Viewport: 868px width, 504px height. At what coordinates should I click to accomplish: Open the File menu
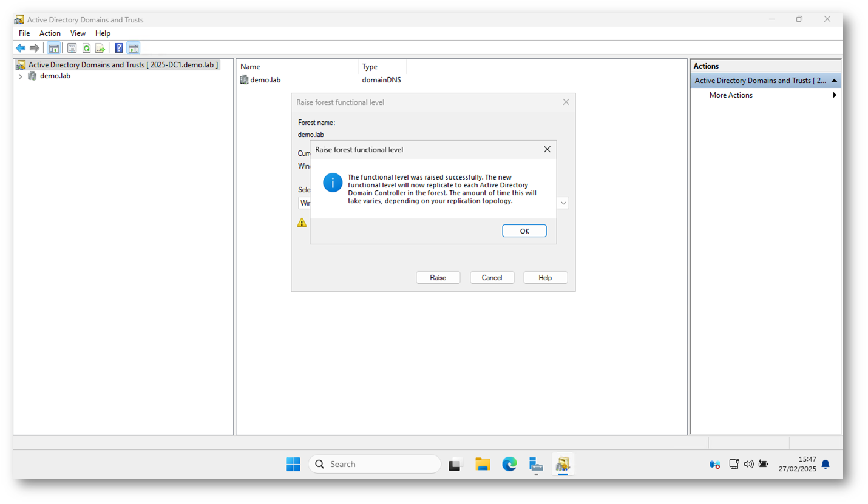tap(24, 33)
